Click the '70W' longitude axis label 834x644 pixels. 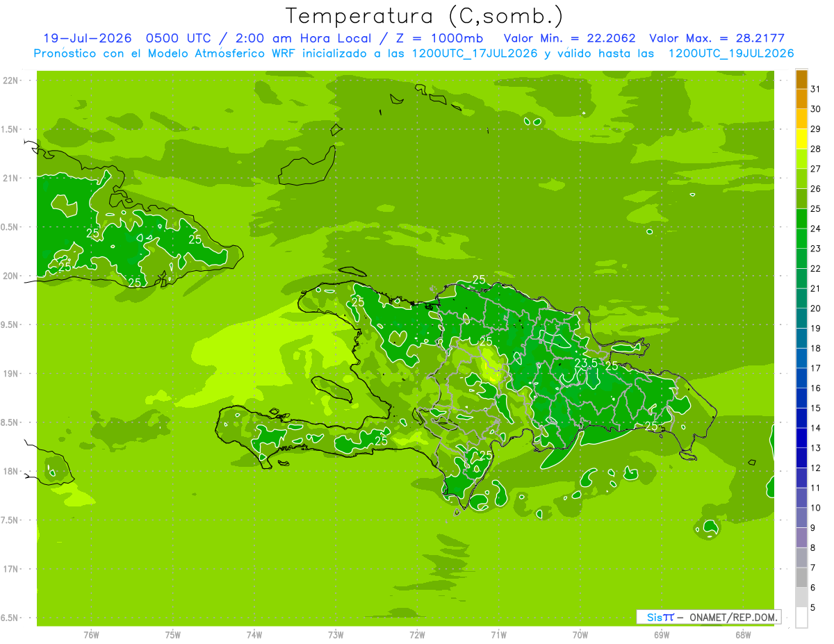point(580,634)
